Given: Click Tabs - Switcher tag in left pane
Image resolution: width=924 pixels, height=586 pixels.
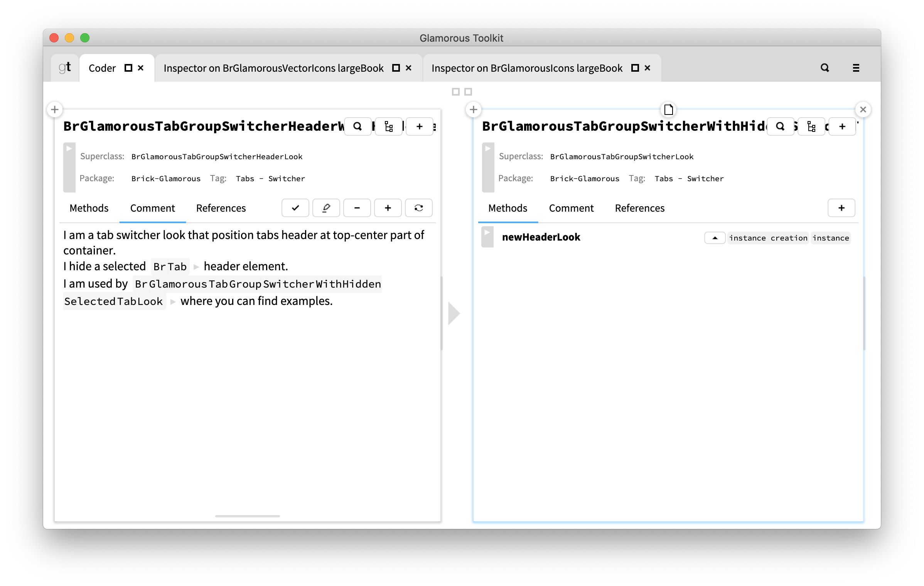Looking at the screenshot, I should click(270, 178).
